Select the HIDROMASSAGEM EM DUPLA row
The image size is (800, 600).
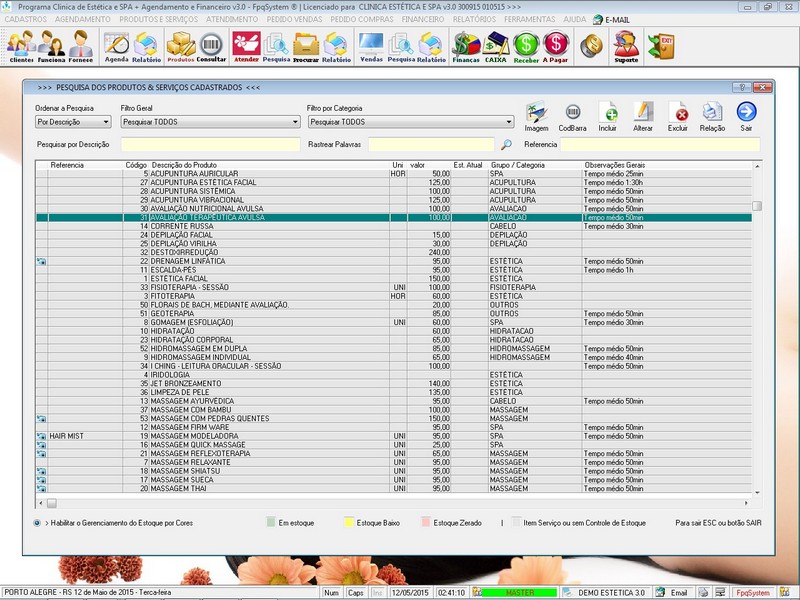394,348
